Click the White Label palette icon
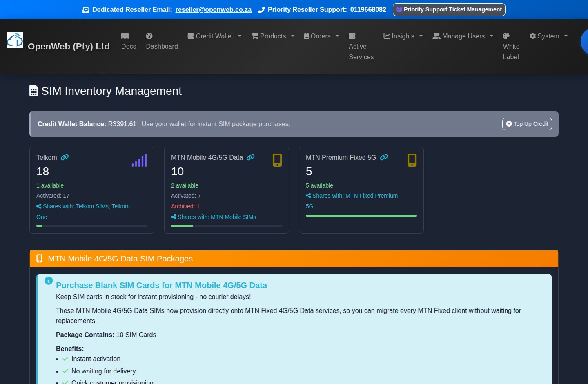588x384 pixels. [506, 36]
